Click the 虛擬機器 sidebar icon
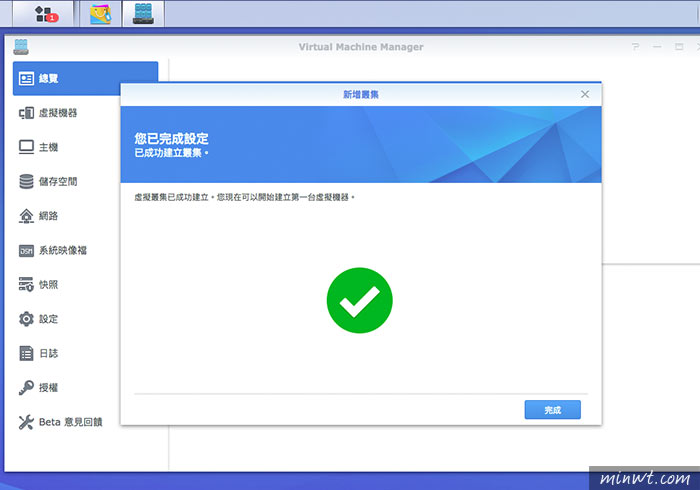This screenshot has height=490, width=700. (26, 113)
